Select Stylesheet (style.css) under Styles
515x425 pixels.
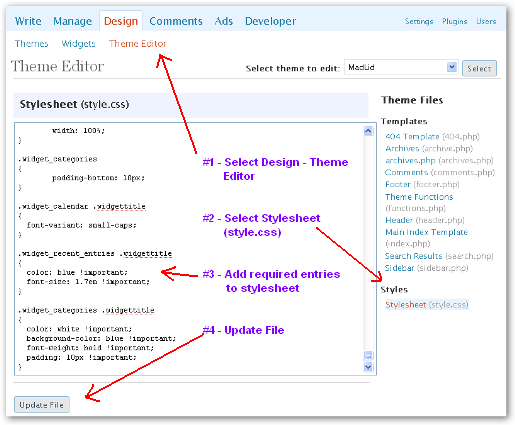pos(427,305)
